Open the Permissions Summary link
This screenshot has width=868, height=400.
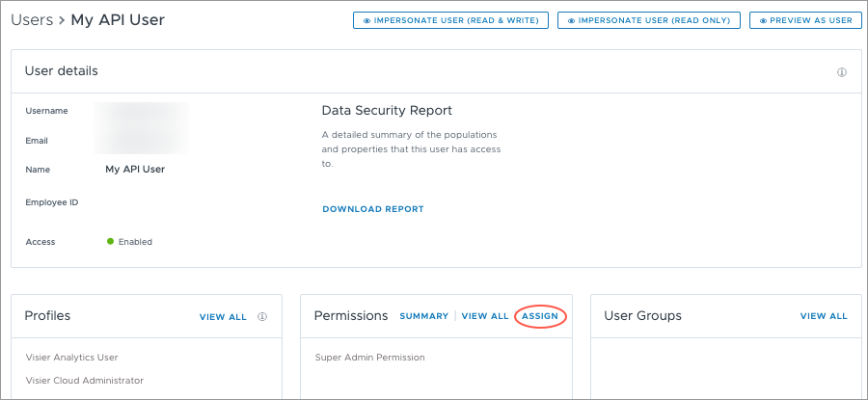423,316
